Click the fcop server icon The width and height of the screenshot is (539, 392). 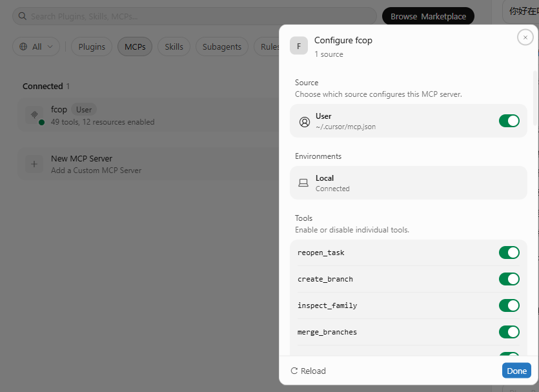(34, 114)
